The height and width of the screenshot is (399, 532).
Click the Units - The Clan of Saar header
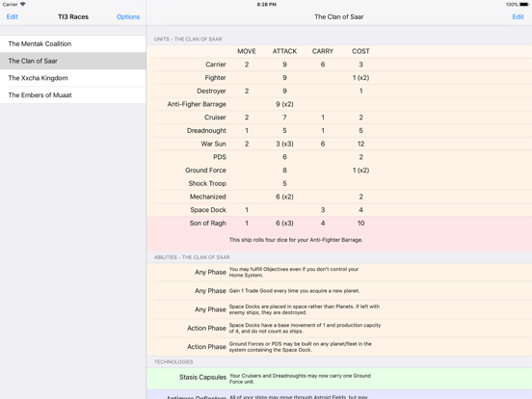[188, 39]
